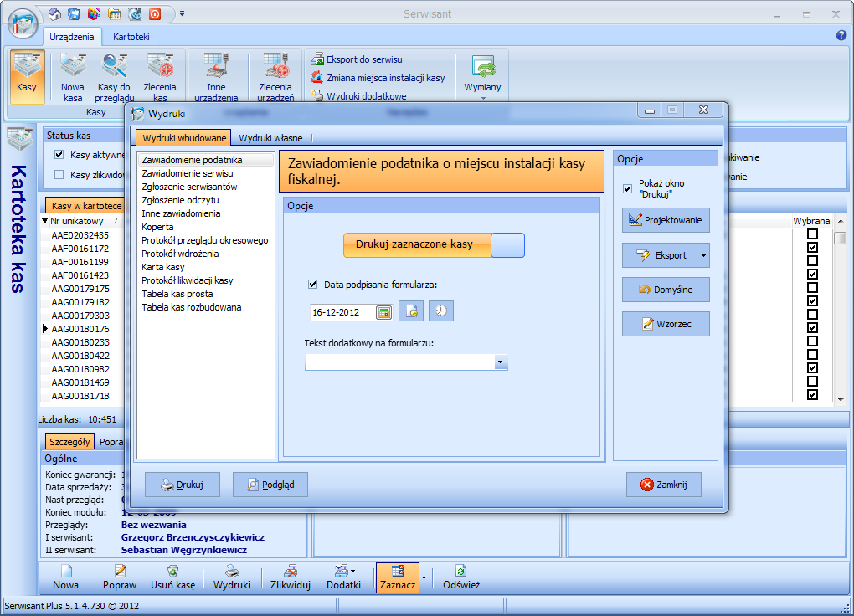Click Eksport do serwisu
The width and height of the screenshot is (854, 616).
[357, 59]
